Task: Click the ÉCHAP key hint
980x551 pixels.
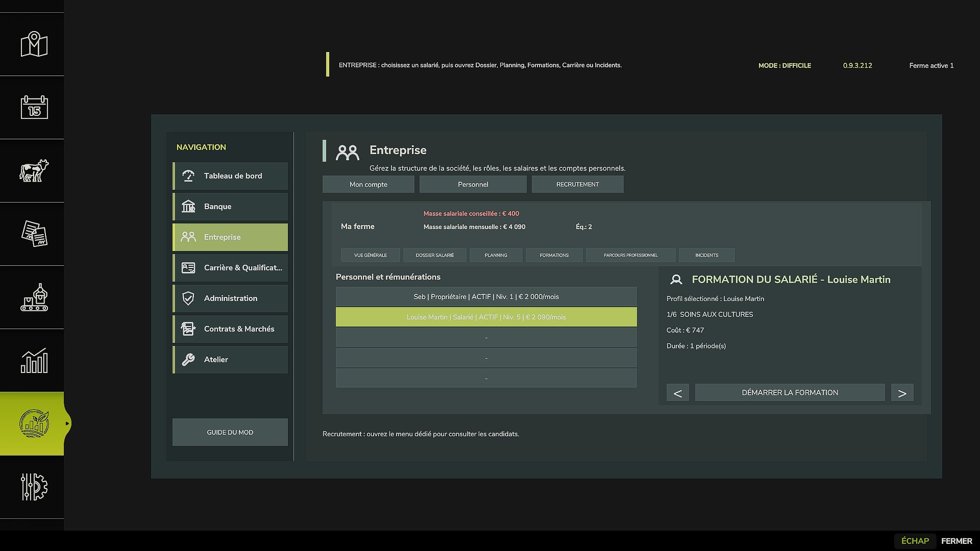Action: 915,541
